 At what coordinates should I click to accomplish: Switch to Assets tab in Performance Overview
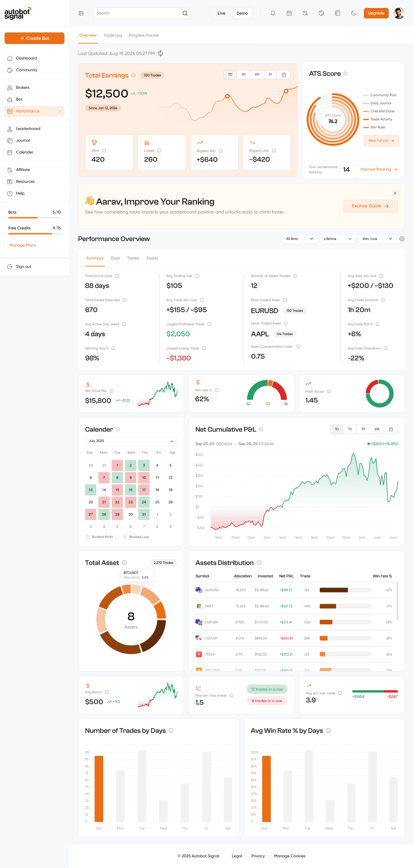(x=152, y=258)
